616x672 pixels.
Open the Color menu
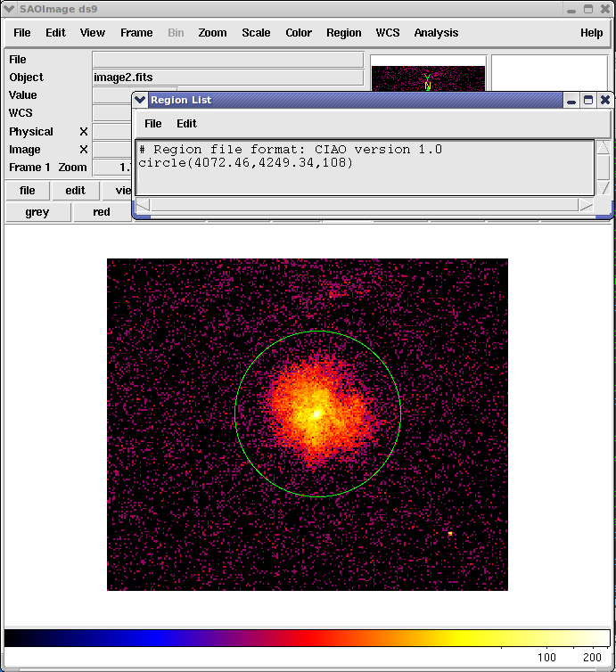coord(299,33)
